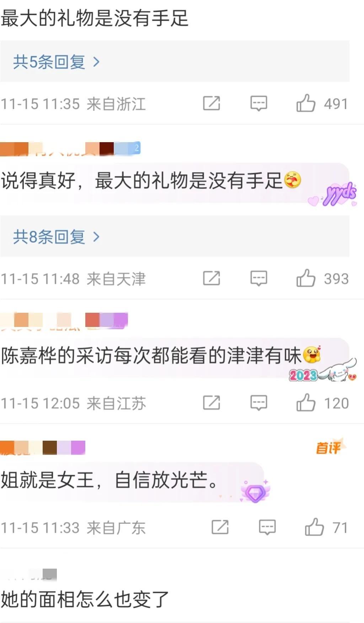
Task: Share the comment from 天津
Action: coord(212,278)
